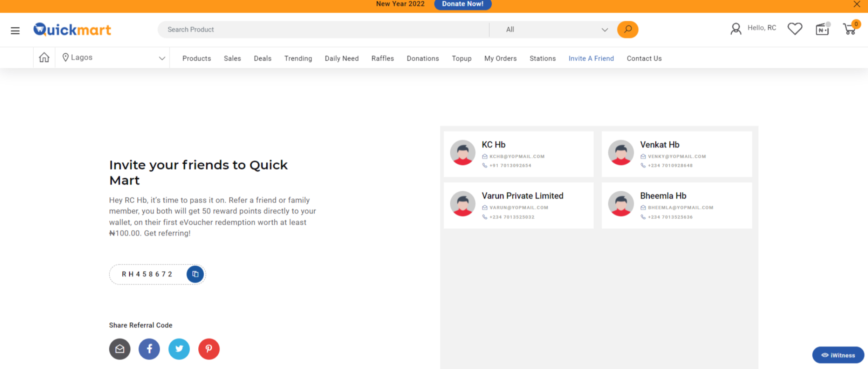
Task: Share referral code on Facebook
Action: pos(149,349)
